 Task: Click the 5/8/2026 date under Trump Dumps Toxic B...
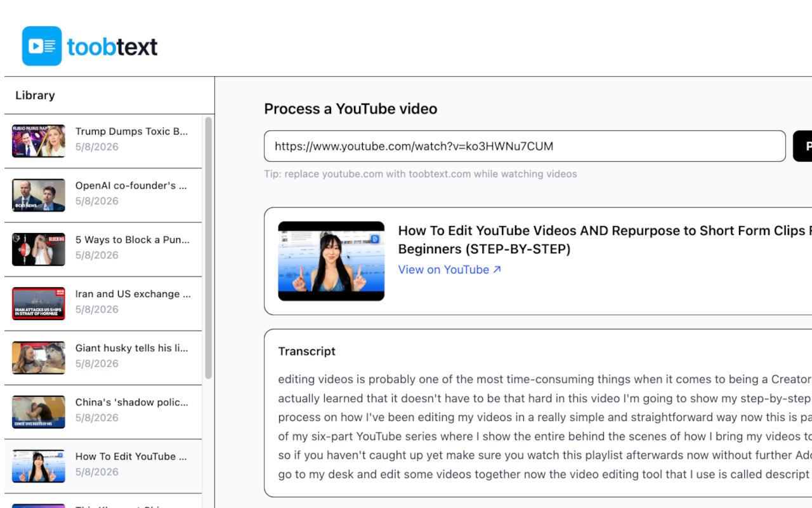tap(97, 147)
